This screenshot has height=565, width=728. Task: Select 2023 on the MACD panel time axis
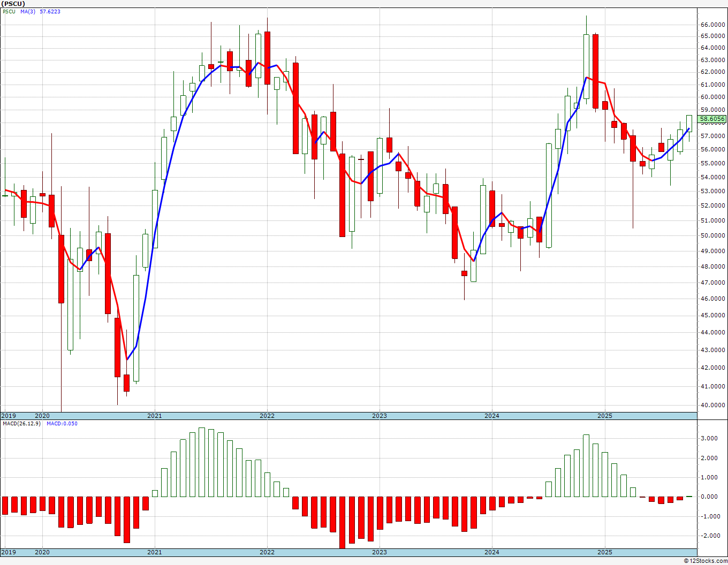click(379, 552)
